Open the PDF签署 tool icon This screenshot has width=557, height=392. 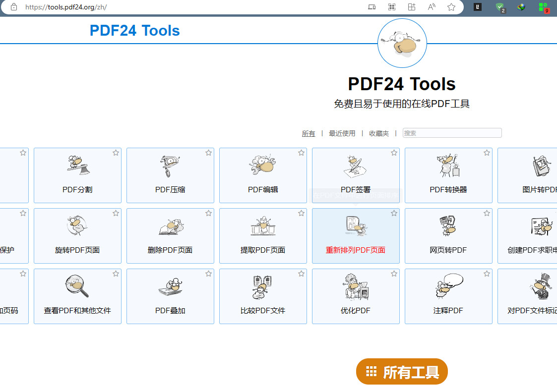coord(355,166)
